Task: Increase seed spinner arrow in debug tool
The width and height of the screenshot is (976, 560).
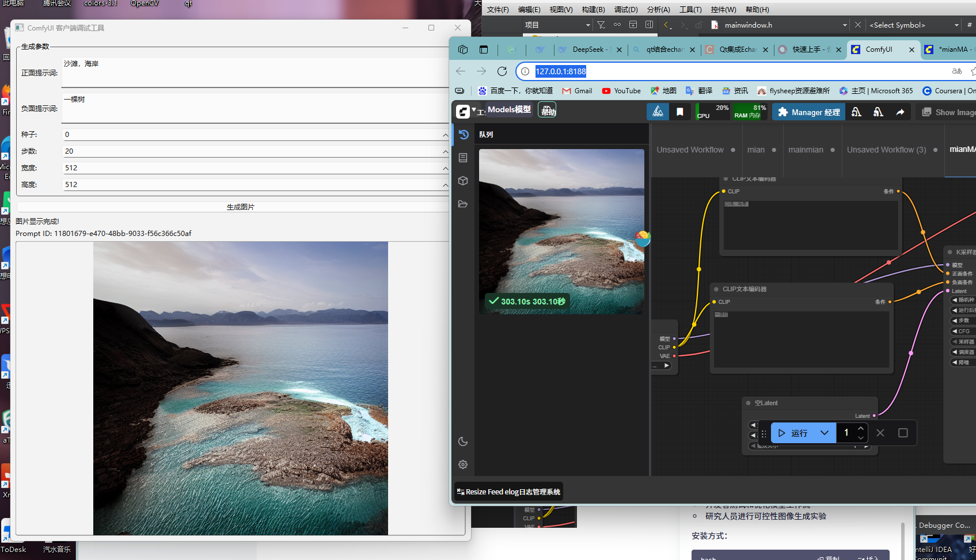Action: click(x=445, y=135)
